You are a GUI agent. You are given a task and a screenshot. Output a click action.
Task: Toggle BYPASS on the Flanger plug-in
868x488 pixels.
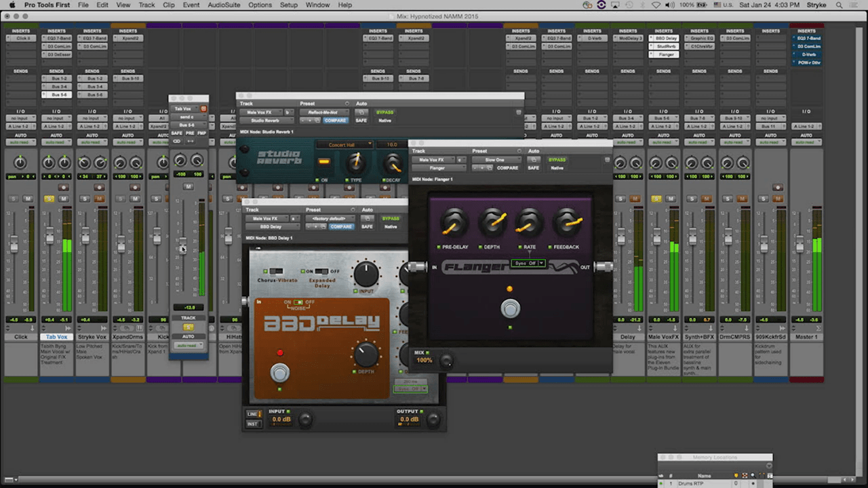click(x=557, y=160)
